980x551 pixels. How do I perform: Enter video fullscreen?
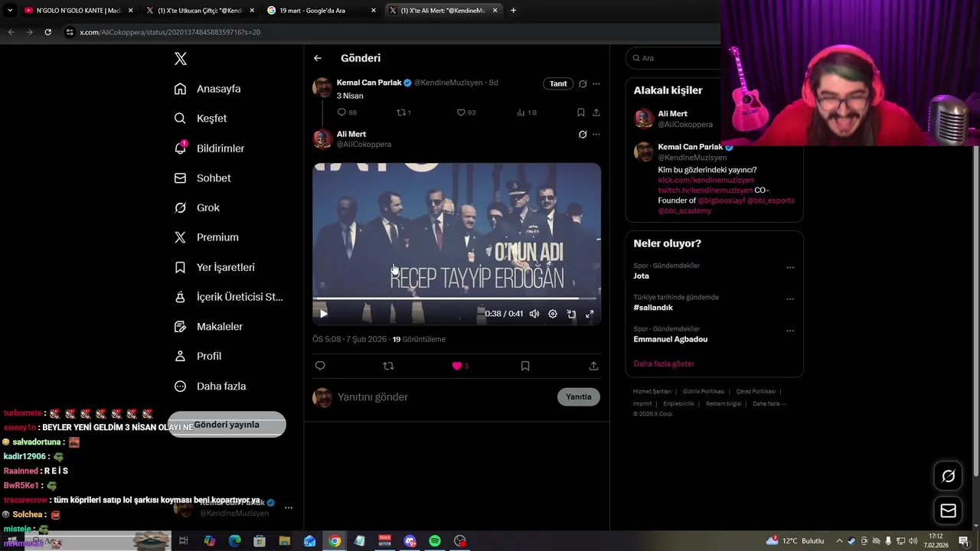click(x=590, y=314)
